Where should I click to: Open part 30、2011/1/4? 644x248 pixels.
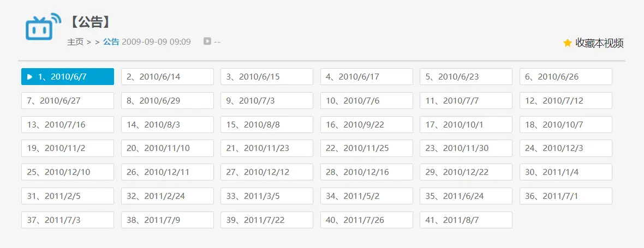(565, 172)
